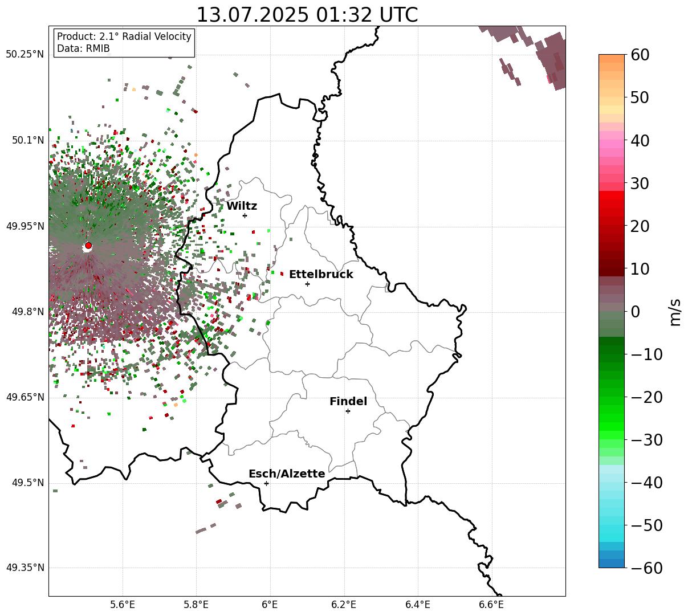Click the −30 colorbar tick label
Viewport: 688px width, 616px height.
[646, 440]
